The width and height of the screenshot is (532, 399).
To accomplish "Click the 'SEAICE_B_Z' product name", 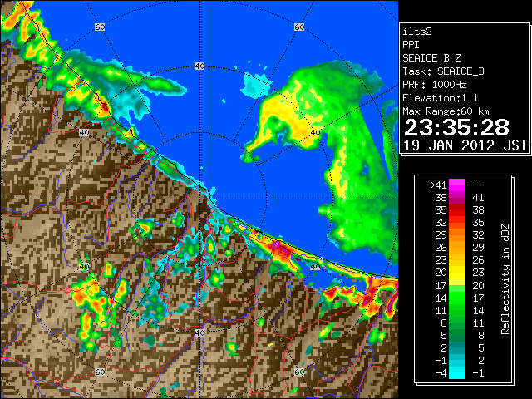I will coord(431,58).
